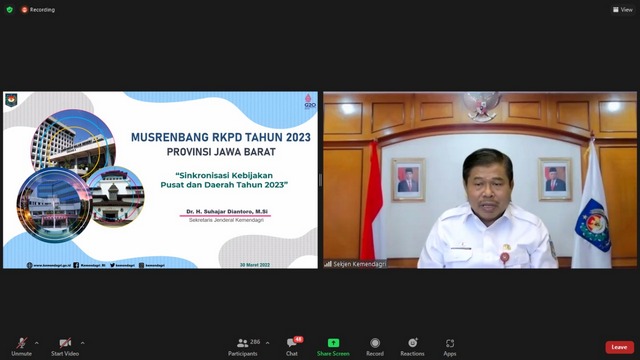The width and height of the screenshot is (640, 360).
Task: Leave the meeting
Action: point(619,347)
